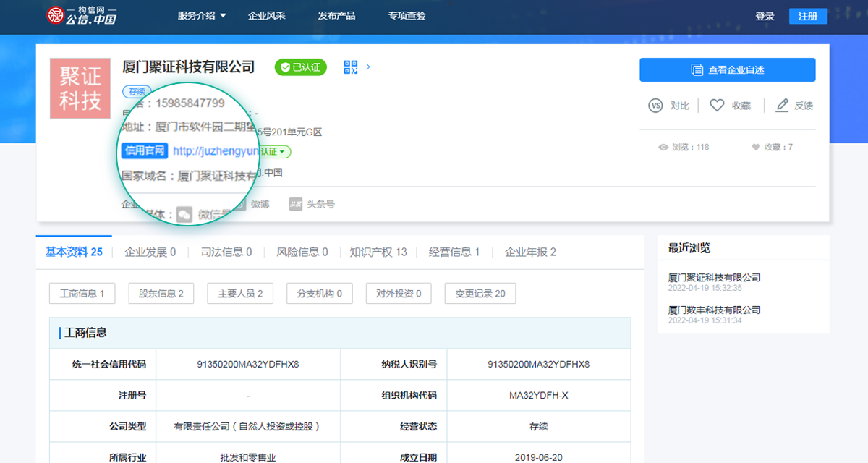The height and width of the screenshot is (463, 868).
Task: Click the 微信 icon in the magnified circle
Action: (x=185, y=215)
